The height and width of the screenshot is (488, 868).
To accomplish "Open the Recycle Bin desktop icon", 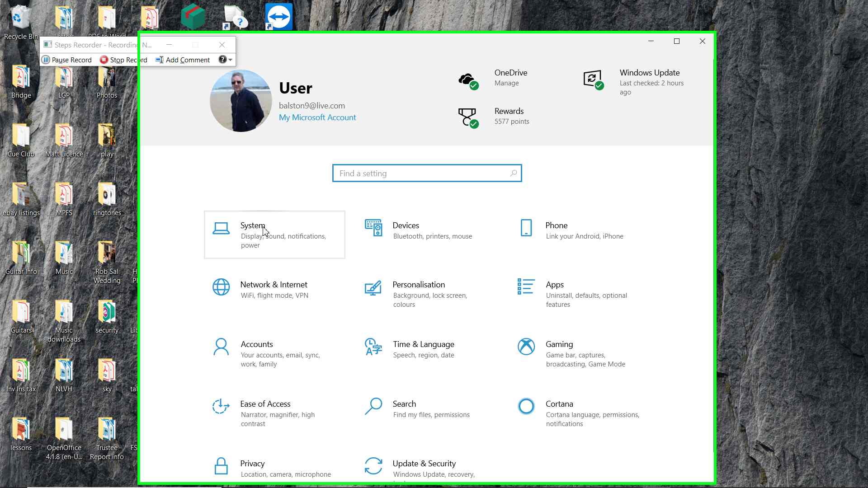I will click(21, 23).
